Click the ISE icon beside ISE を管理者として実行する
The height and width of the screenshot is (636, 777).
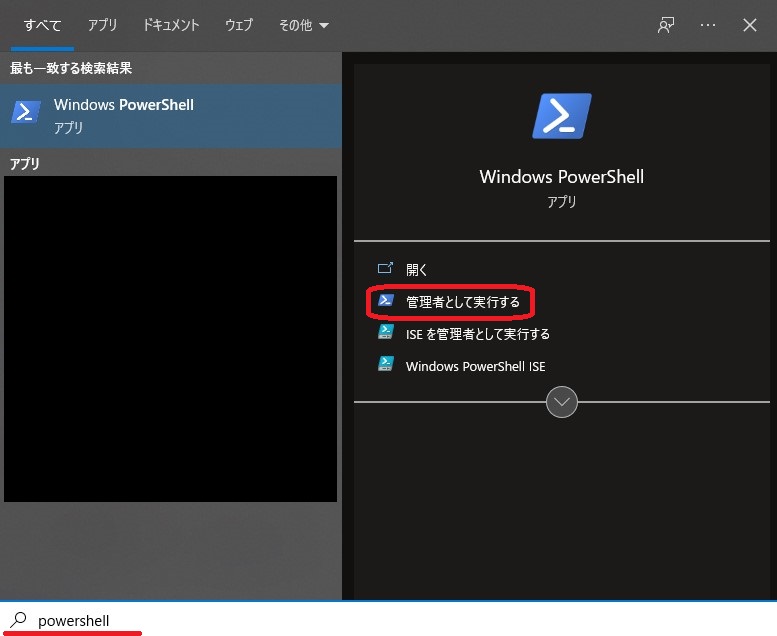386,332
